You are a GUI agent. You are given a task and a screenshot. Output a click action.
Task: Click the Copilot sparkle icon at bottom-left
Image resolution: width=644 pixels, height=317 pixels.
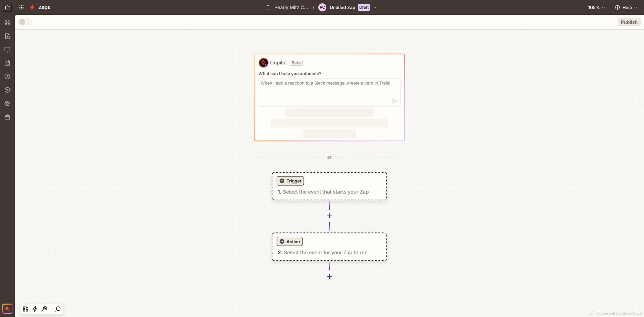click(x=7, y=309)
